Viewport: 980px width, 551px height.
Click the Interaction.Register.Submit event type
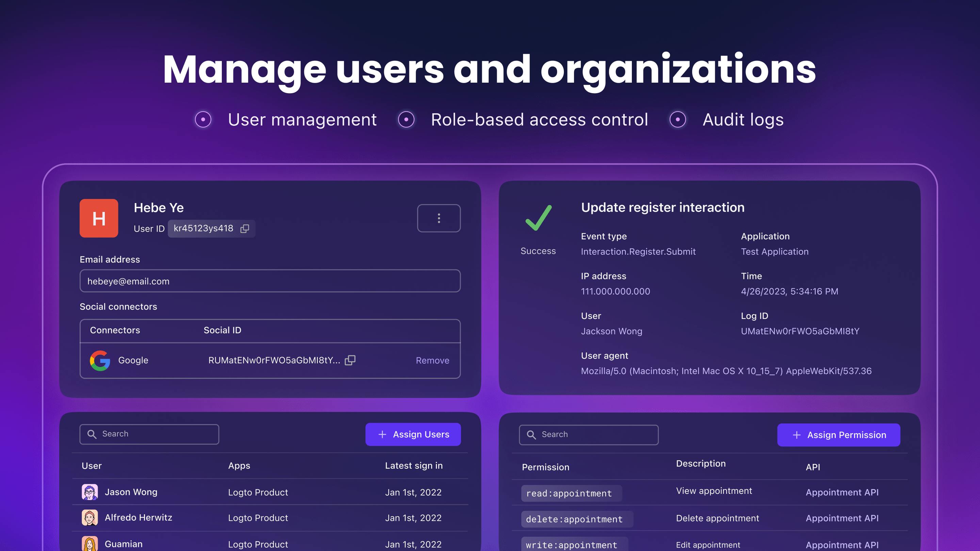click(638, 252)
